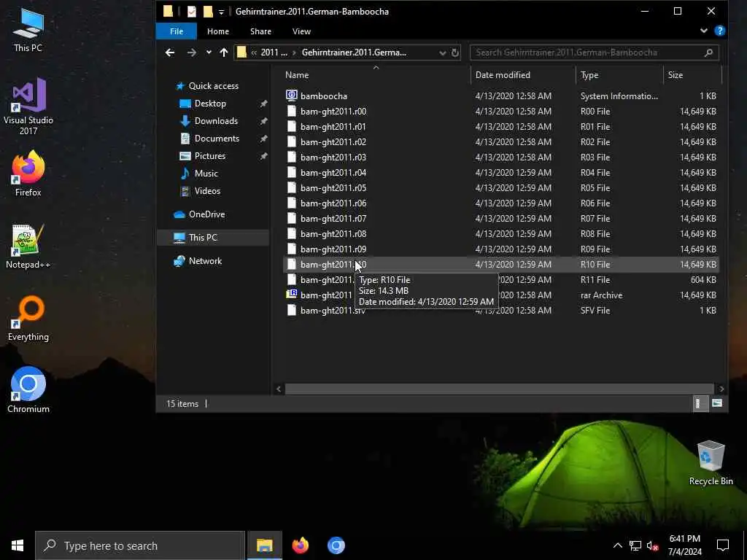Sort files by Type column
The image size is (747, 560).
click(x=589, y=75)
